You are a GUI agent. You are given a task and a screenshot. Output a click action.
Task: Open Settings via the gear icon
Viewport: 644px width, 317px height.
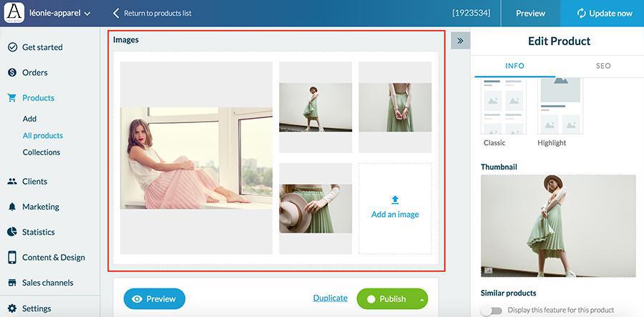[x=12, y=308]
